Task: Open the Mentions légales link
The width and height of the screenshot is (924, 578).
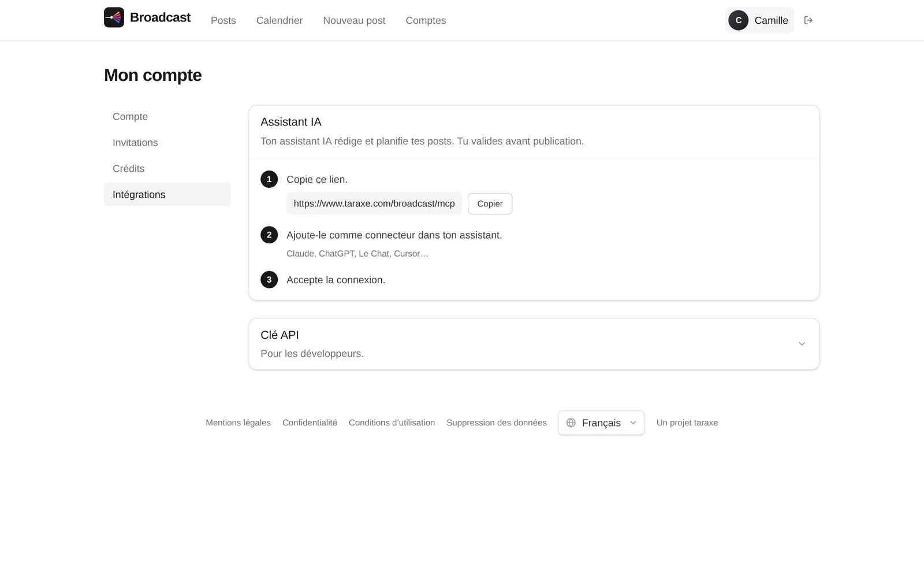Action: pyautogui.click(x=238, y=423)
